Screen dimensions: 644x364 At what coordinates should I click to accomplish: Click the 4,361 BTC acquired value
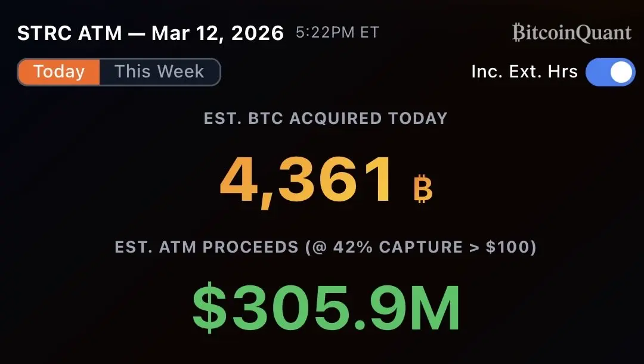point(306,181)
